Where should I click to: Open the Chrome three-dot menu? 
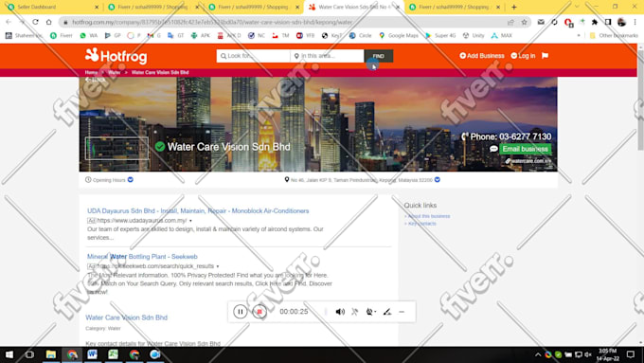coord(635,22)
